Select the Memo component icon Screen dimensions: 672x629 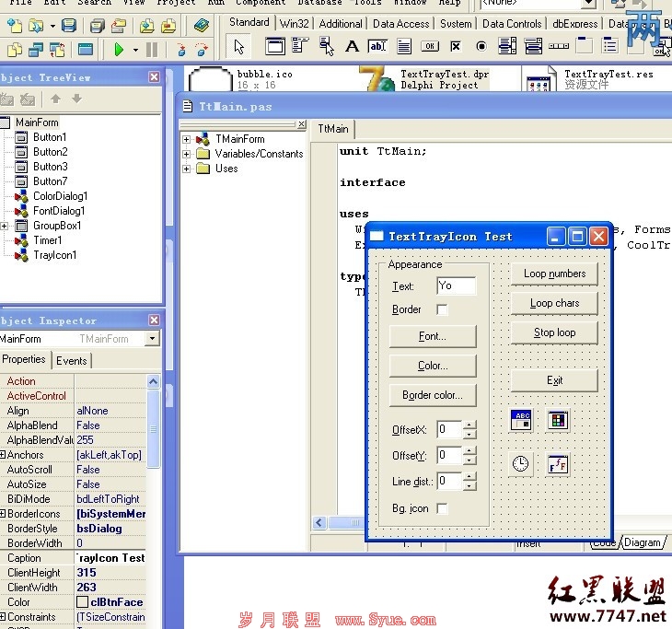coord(404,46)
